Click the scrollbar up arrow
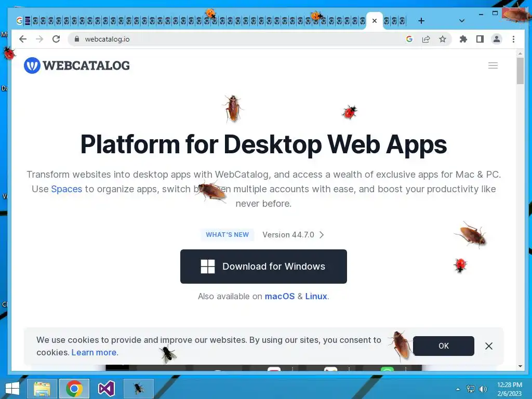 pyautogui.click(x=521, y=54)
